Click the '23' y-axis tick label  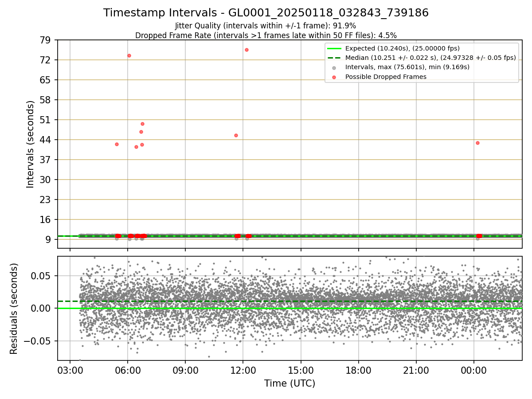click(x=46, y=199)
